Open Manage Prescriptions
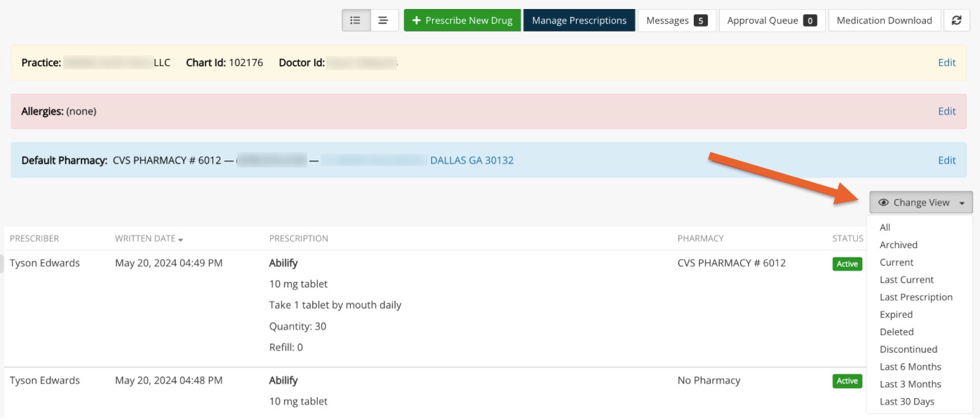This screenshot has width=980, height=420. pos(579,20)
